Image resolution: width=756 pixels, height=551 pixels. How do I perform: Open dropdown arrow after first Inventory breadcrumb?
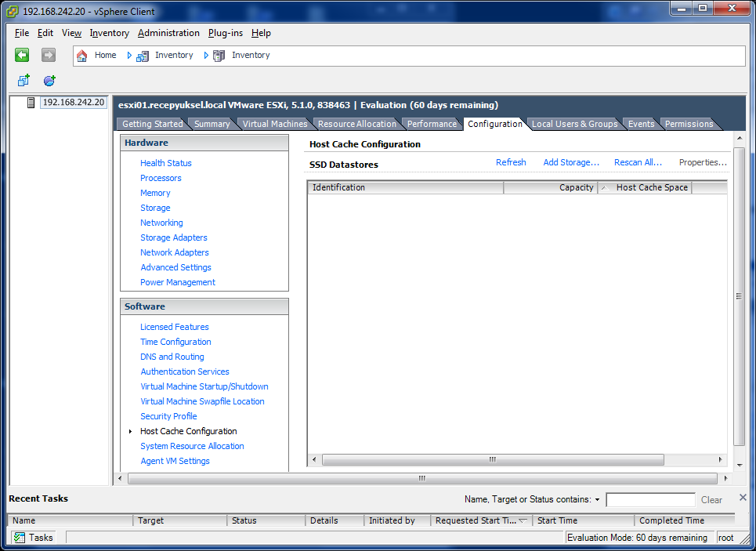click(206, 56)
